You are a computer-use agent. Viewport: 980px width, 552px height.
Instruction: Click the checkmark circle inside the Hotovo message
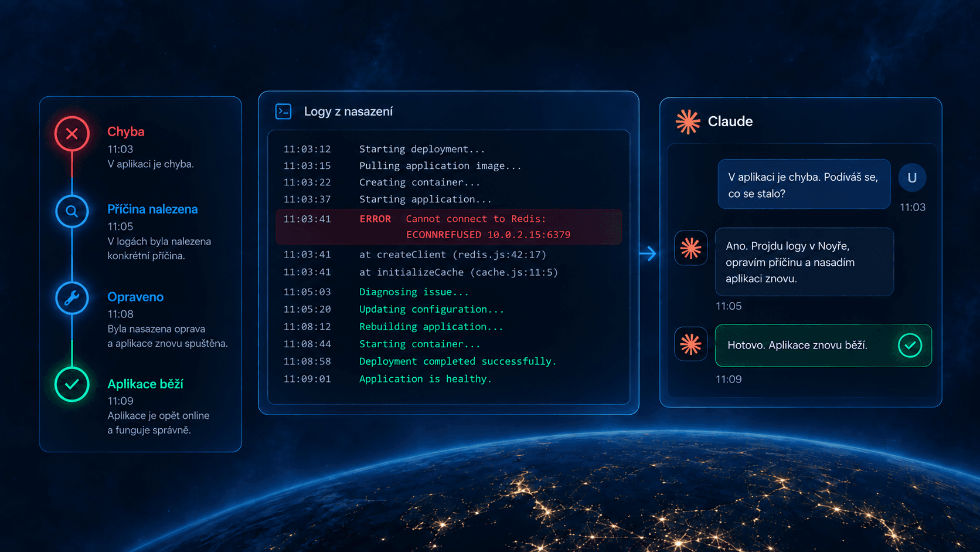[910, 346]
